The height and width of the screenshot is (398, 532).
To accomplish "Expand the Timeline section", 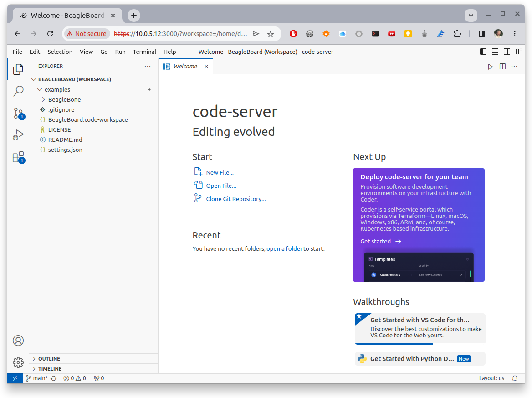I will click(x=50, y=369).
